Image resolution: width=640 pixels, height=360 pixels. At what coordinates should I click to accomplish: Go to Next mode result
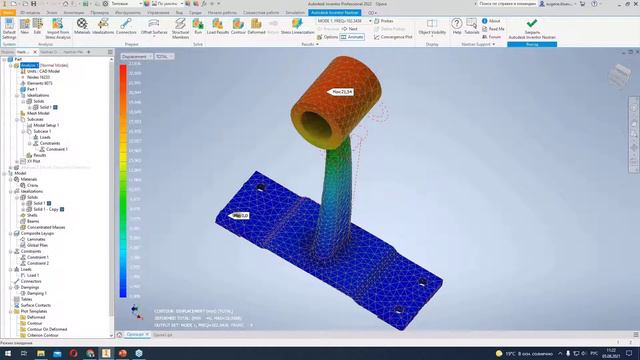pos(350,29)
